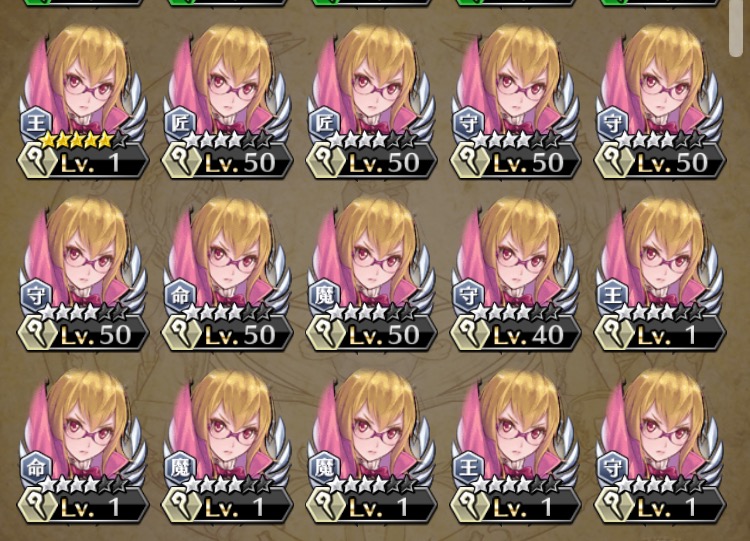Select the 命 Lv. 50 character portrait

tap(227, 274)
